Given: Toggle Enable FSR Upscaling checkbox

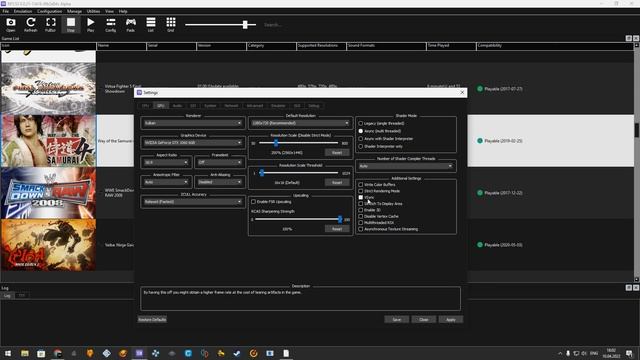Looking at the screenshot, I should click(x=253, y=202).
